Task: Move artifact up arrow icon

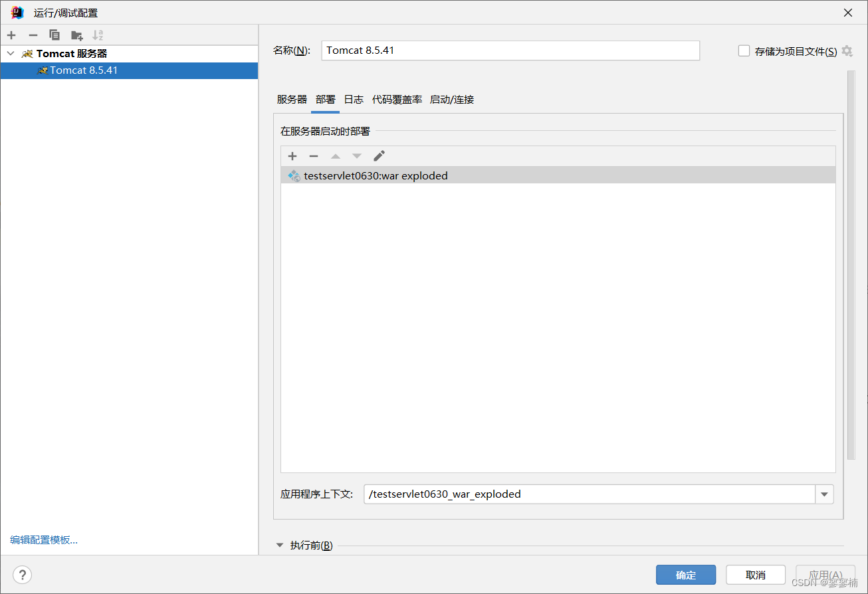Action: (x=336, y=156)
